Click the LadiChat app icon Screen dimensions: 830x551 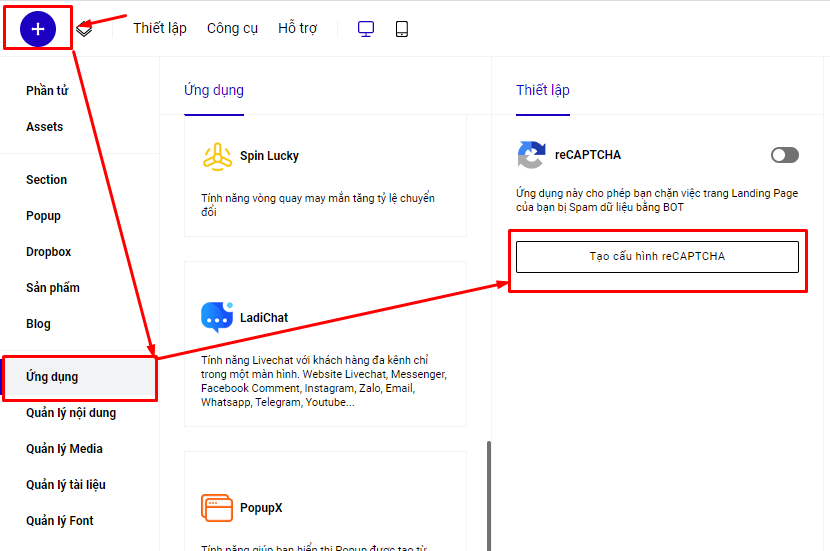217,317
